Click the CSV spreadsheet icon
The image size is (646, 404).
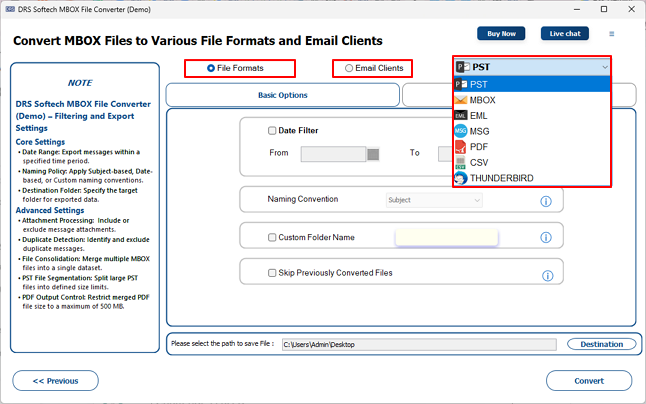point(460,163)
